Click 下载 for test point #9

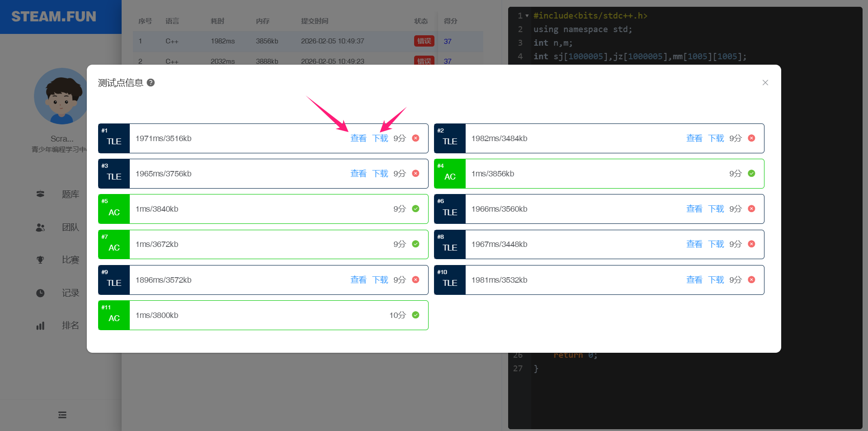coord(380,280)
